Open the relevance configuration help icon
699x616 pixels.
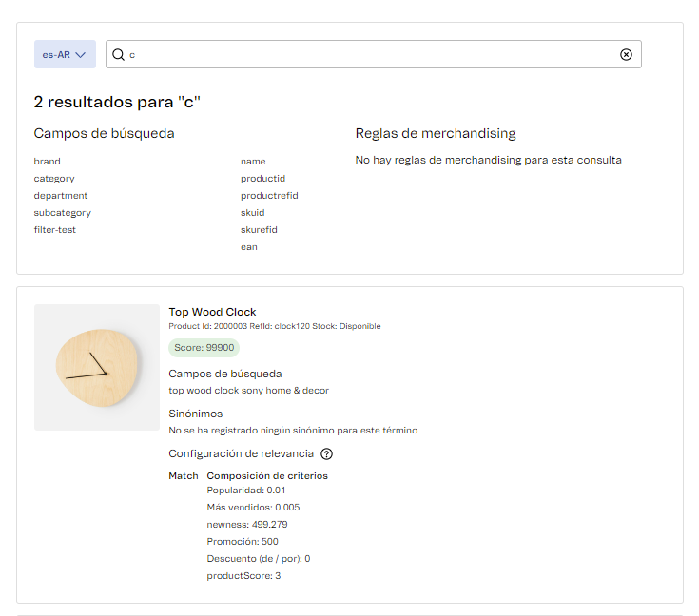[326, 454]
